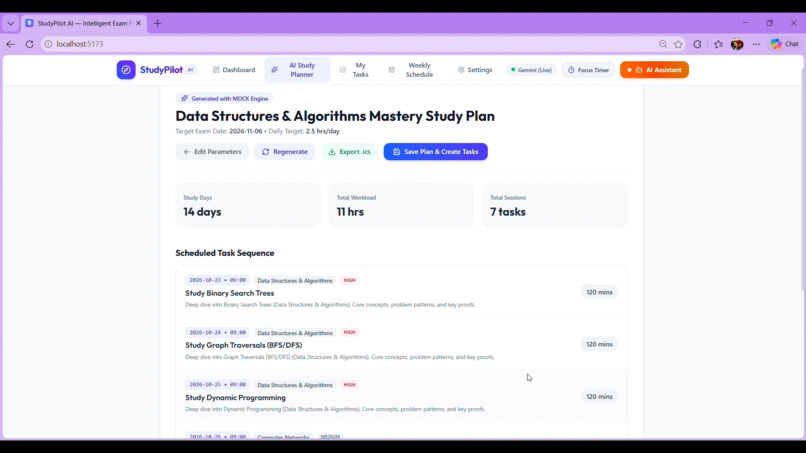Open the Dashboard nav item
Image resolution: width=806 pixels, height=453 pixels.
tap(234, 70)
